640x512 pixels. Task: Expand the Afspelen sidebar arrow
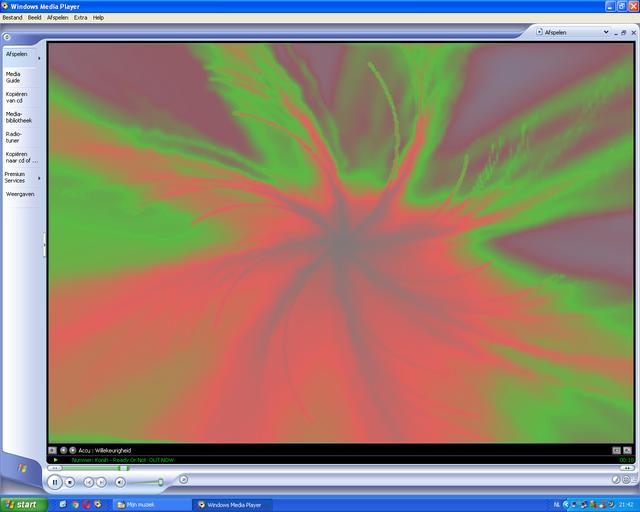(39, 57)
